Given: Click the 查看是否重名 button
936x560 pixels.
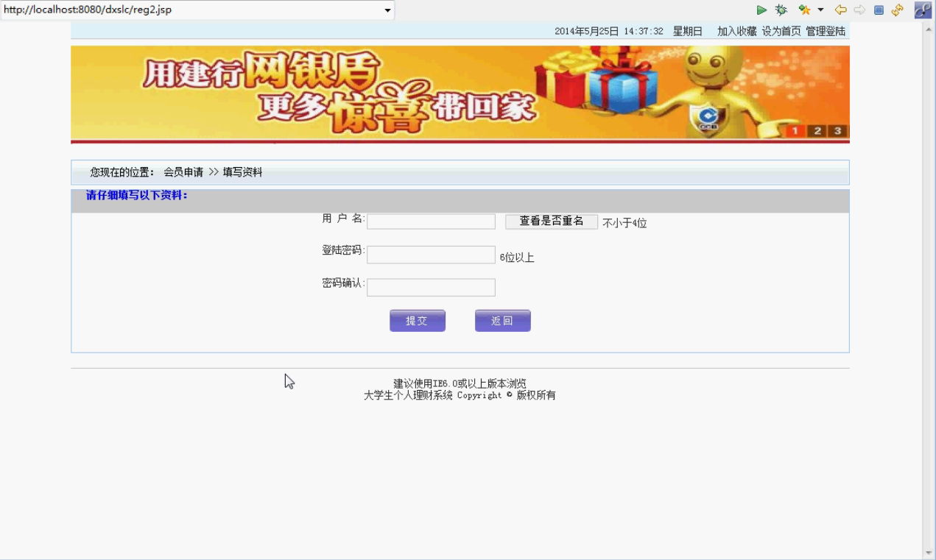Looking at the screenshot, I should pyautogui.click(x=552, y=221).
